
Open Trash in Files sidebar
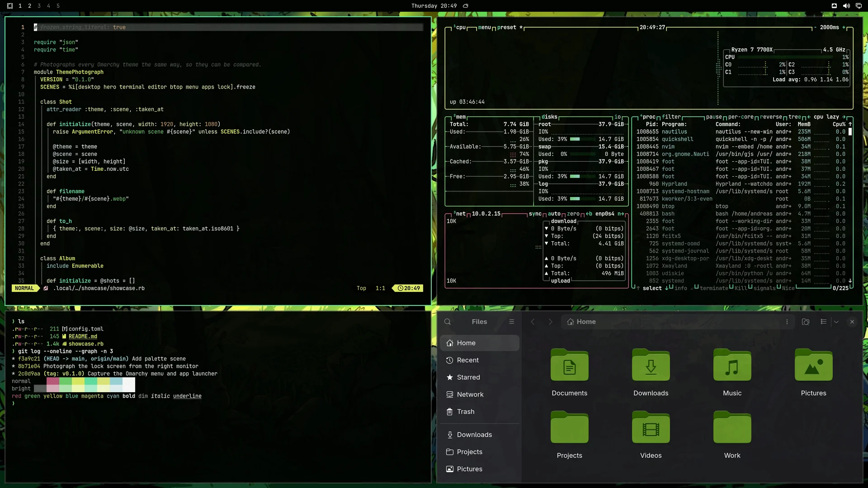click(480, 412)
